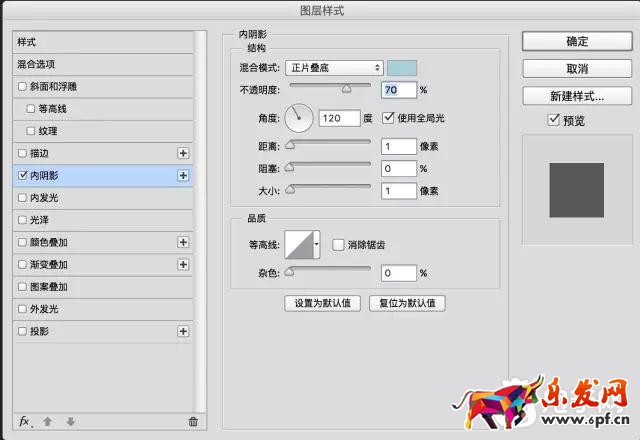The height and width of the screenshot is (440, 640).
Task: Click the 确定 button
Action: point(577,41)
